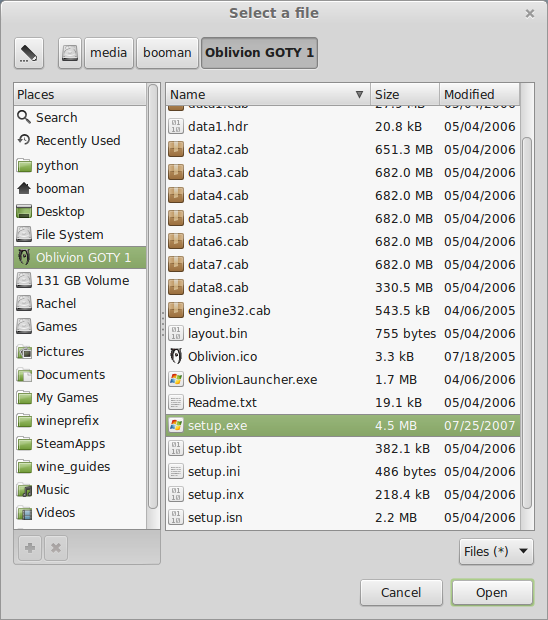
Task: Select the setup.inx file
Action: pos(343,494)
